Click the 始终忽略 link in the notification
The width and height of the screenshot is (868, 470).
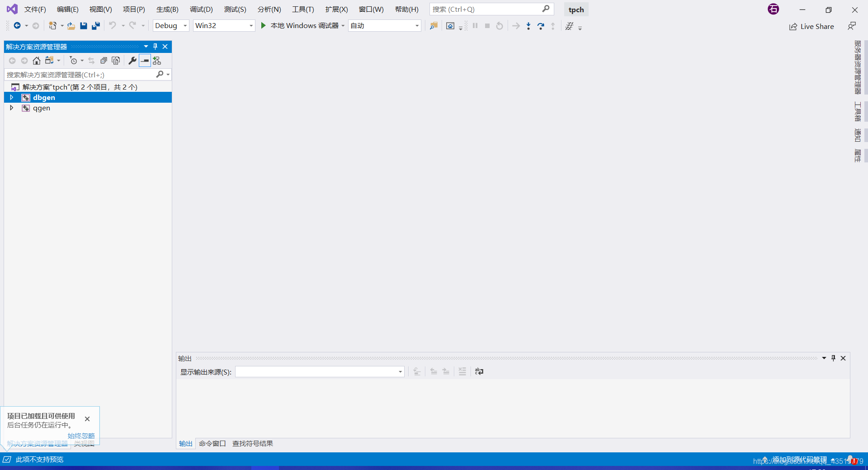[x=81, y=436]
